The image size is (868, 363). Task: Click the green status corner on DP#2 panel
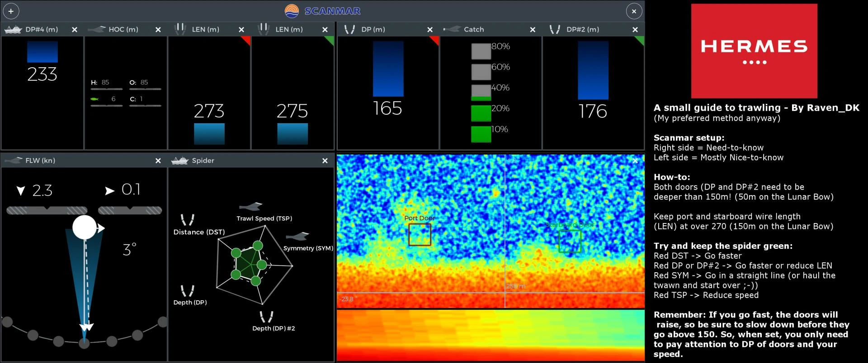640,40
